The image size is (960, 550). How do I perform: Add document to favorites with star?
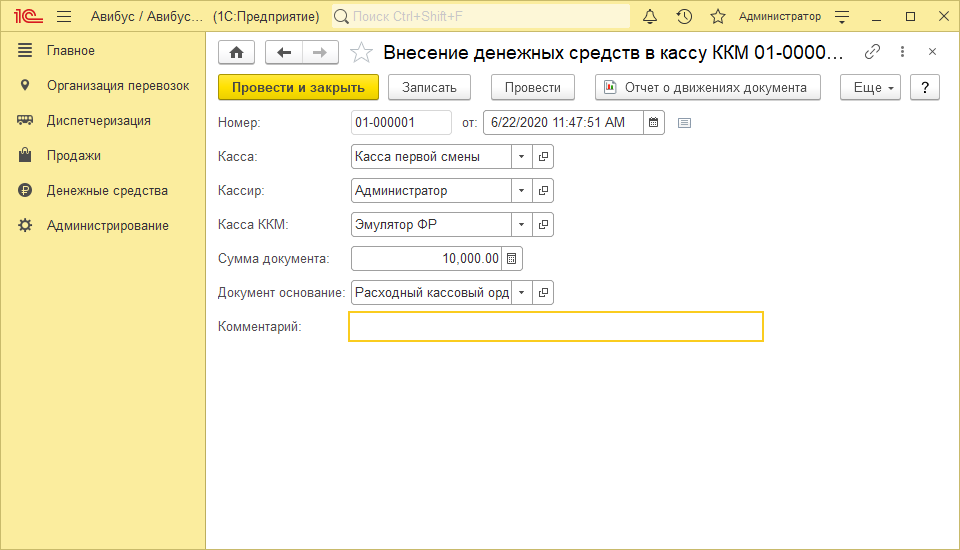pyautogui.click(x=361, y=52)
